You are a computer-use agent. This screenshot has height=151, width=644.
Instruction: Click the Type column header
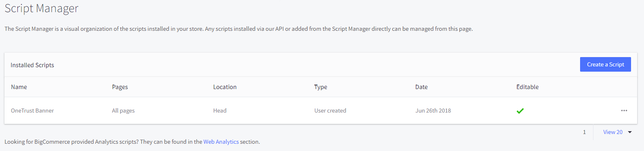(321, 87)
